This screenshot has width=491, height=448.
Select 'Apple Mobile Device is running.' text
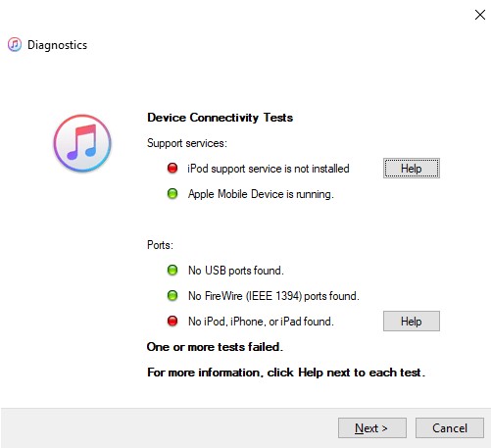click(x=261, y=194)
